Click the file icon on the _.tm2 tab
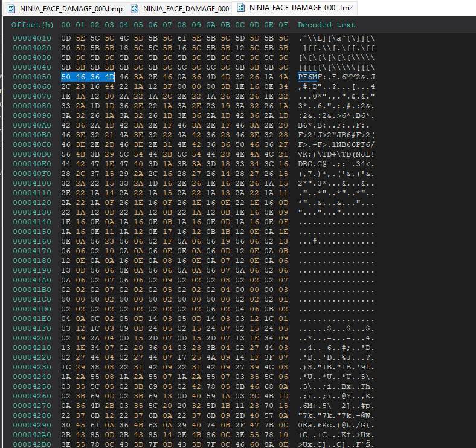 (241, 8)
